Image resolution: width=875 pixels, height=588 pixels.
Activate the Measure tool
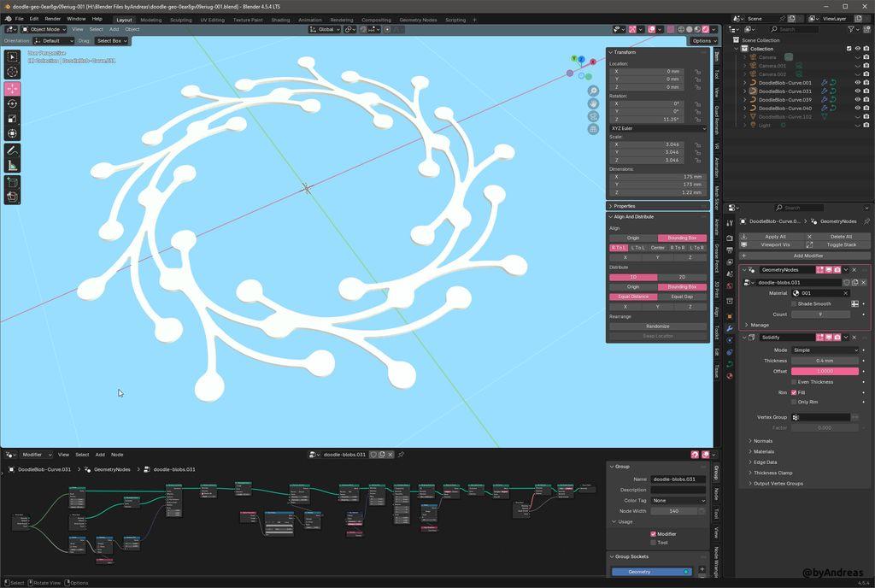[13, 165]
